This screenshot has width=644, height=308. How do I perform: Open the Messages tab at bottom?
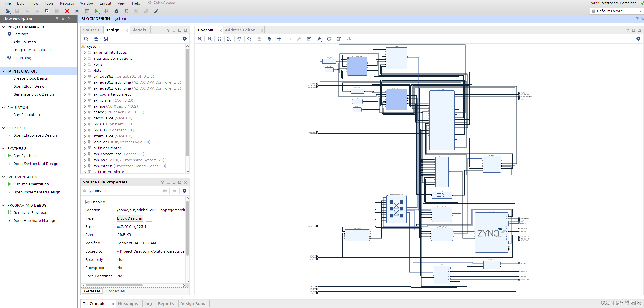click(x=128, y=303)
